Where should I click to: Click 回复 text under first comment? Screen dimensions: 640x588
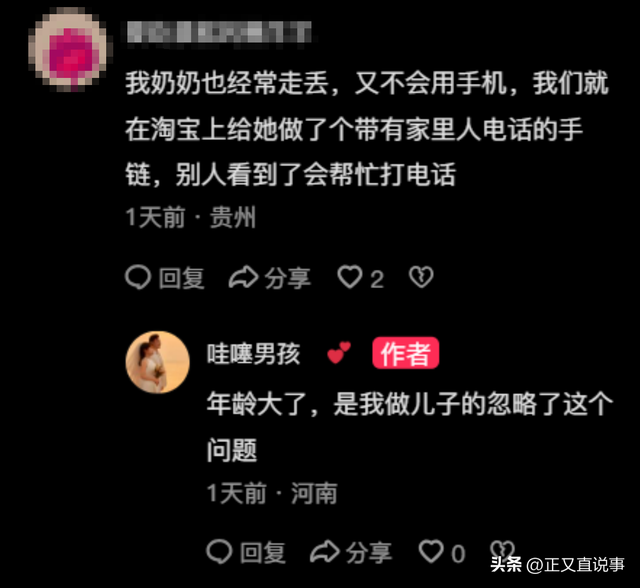(x=182, y=278)
